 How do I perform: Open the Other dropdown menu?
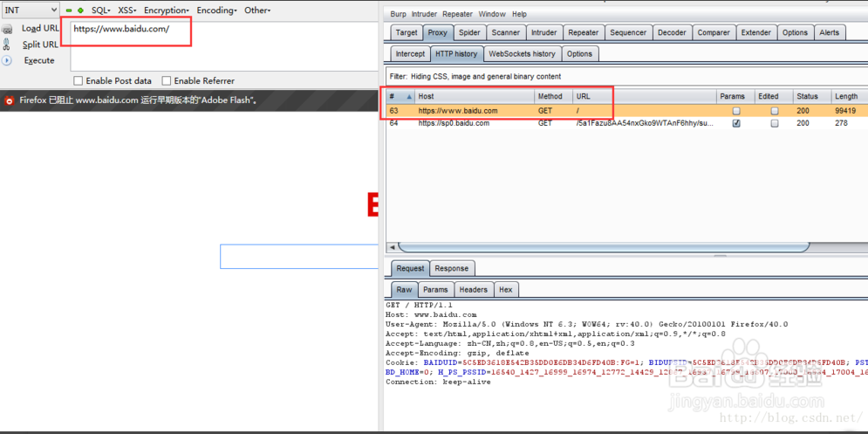tap(257, 10)
